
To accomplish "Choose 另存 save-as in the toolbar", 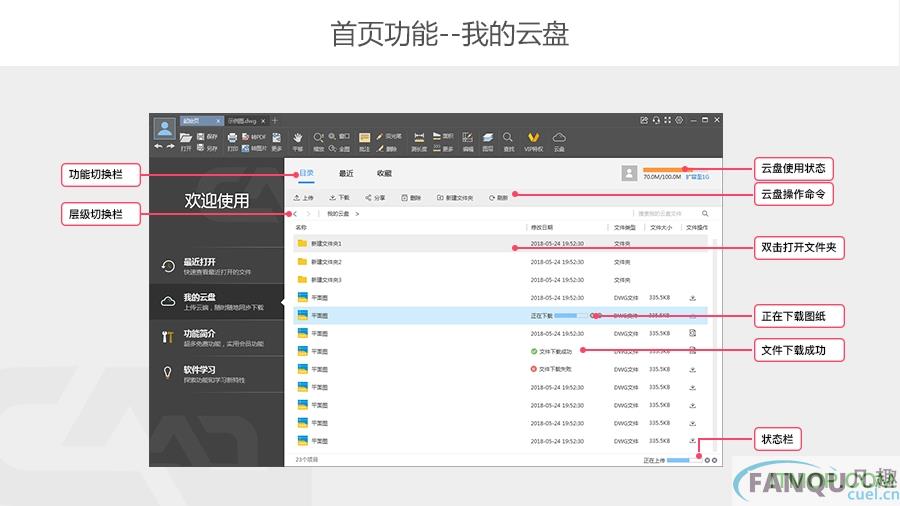I will (x=207, y=148).
